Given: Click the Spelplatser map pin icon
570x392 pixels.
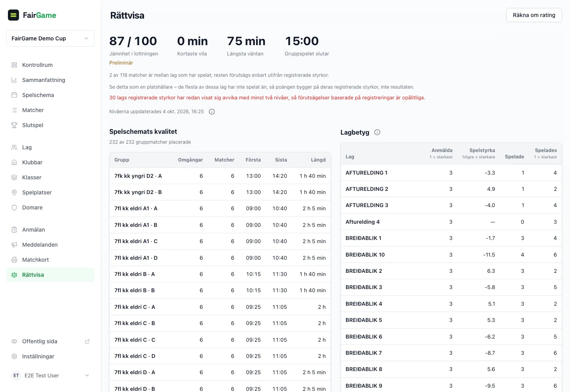Looking at the screenshot, I should tap(14, 192).
